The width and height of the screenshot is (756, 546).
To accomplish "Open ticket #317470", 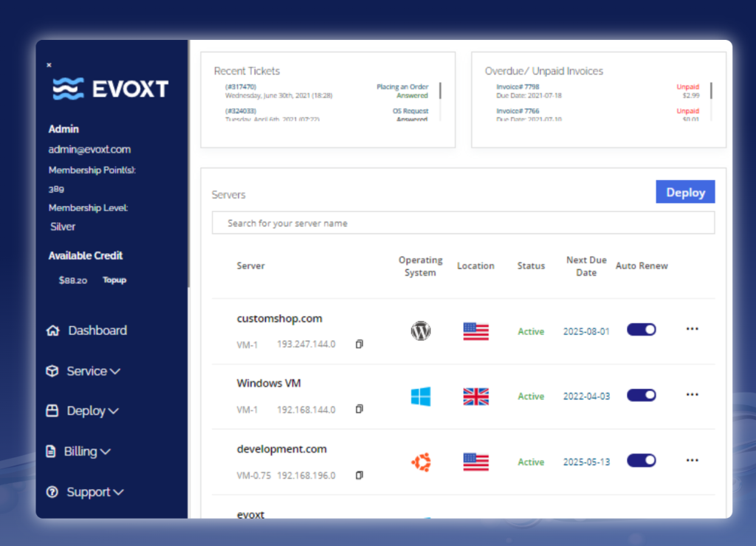I will click(240, 87).
